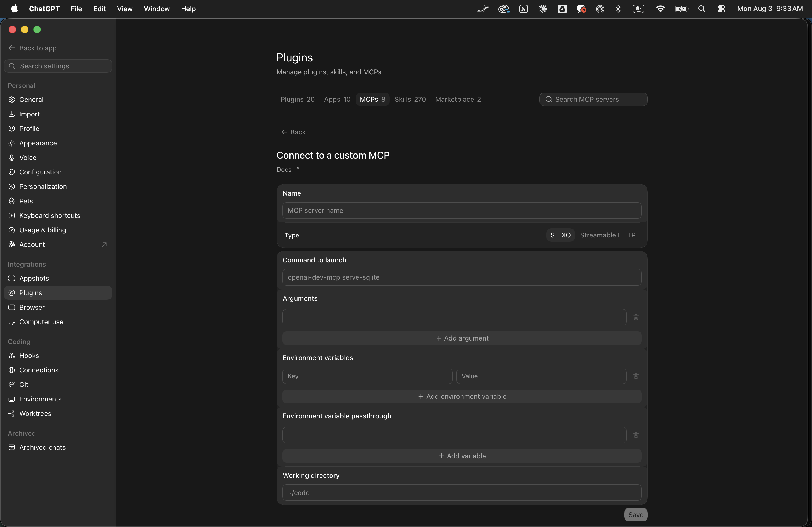Viewport: 812px width, 527px height.
Task: Open Profile via its person icon
Action: (12, 129)
